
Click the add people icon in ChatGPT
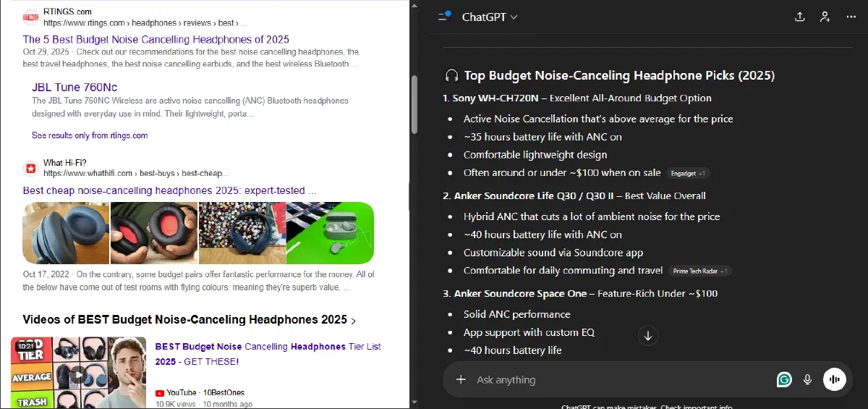point(825,17)
